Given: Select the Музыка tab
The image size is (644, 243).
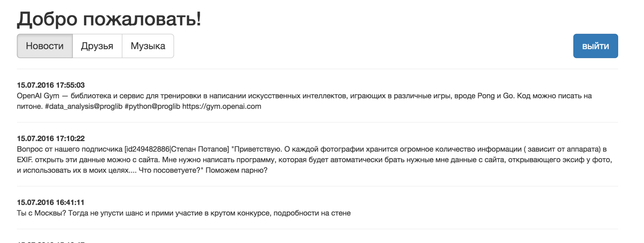Looking at the screenshot, I should pyautogui.click(x=148, y=46).
